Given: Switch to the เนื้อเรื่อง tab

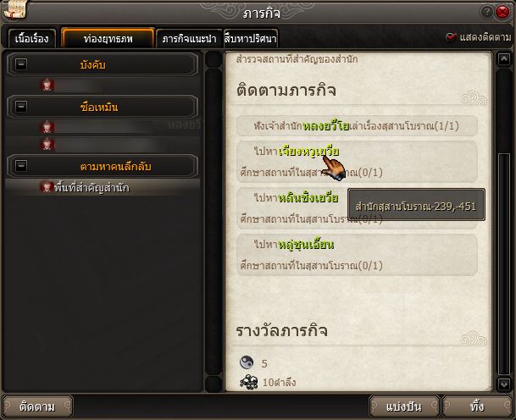Looking at the screenshot, I should pyautogui.click(x=32, y=38).
